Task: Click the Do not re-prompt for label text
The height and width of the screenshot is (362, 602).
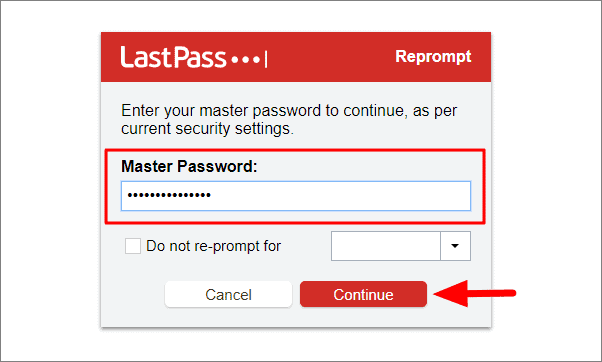Action: coord(213,246)
